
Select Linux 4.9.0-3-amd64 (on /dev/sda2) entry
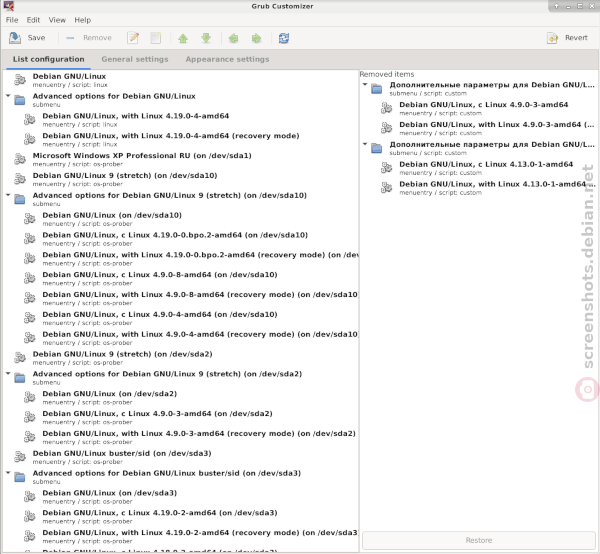point(181,417)
